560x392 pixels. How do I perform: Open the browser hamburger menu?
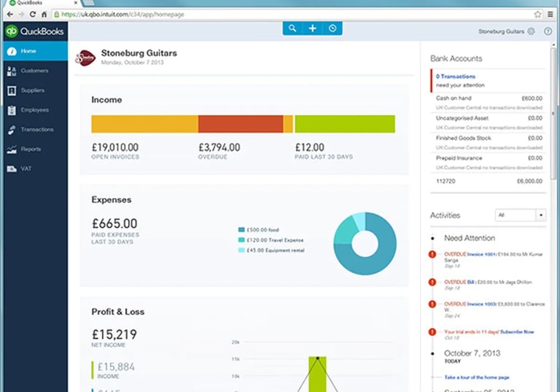(x=551, y=15)
